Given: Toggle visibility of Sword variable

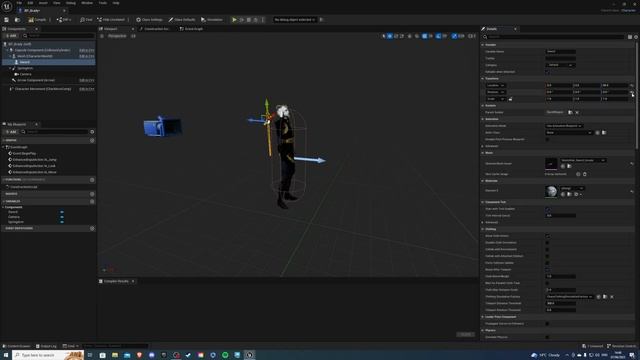Looking at the screenshot, I should (x=62, y=212).
